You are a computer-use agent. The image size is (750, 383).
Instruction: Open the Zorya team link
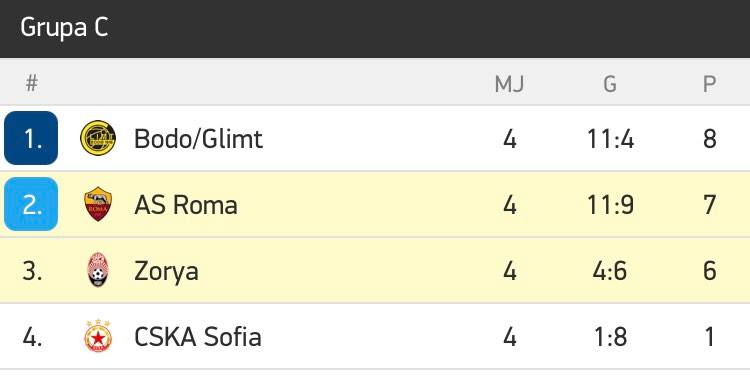coord(166,272)
